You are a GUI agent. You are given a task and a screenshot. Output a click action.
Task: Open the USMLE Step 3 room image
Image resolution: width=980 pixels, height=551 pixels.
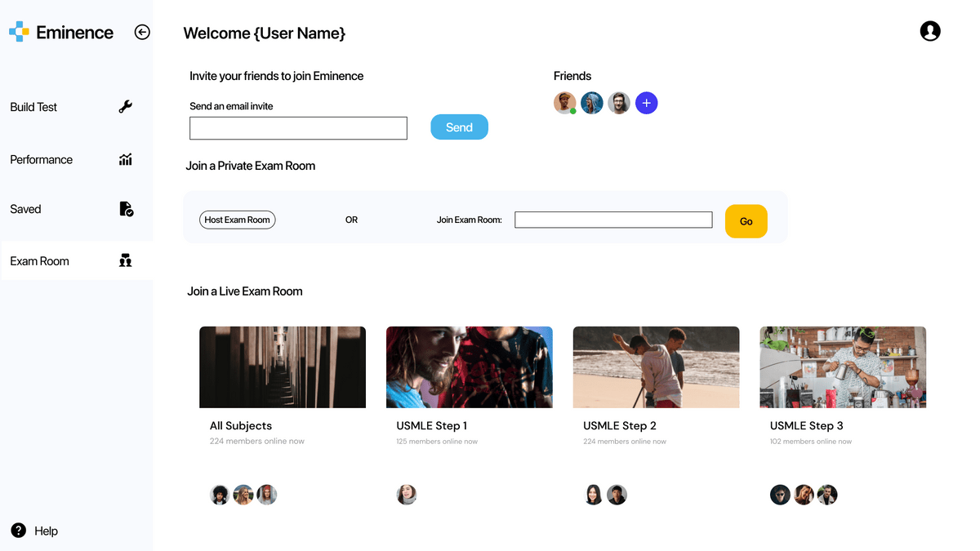pos(843,367)
